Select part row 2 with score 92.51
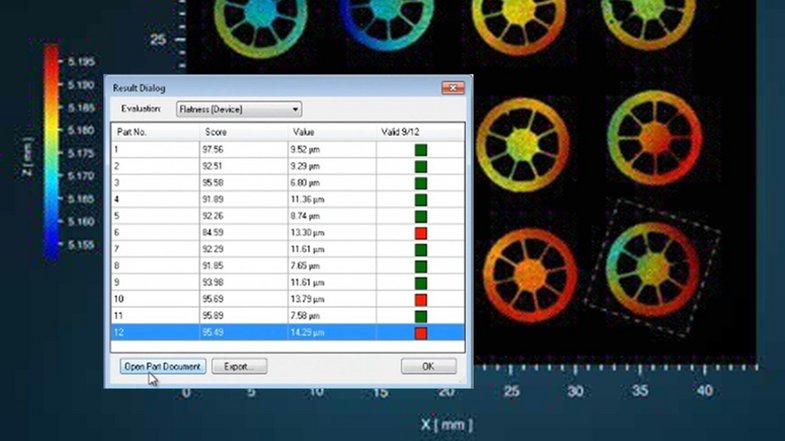785x441 pixels. coord(288,166)
